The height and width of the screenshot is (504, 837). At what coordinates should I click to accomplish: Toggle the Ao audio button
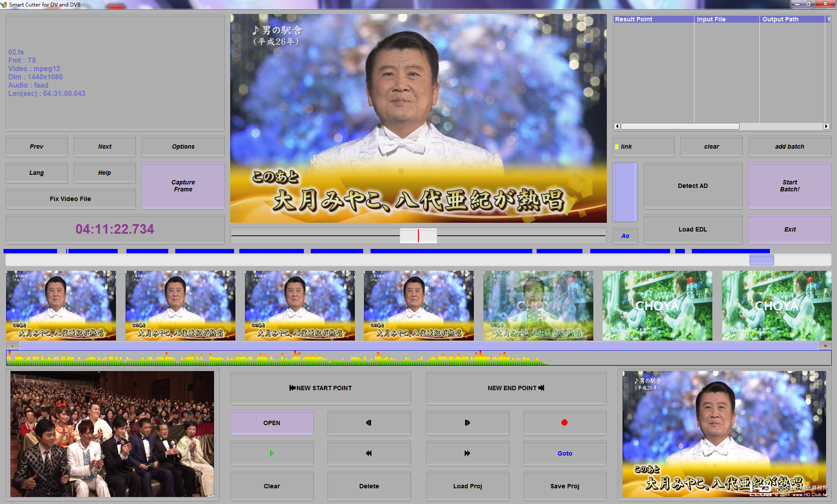pos(625,236)
